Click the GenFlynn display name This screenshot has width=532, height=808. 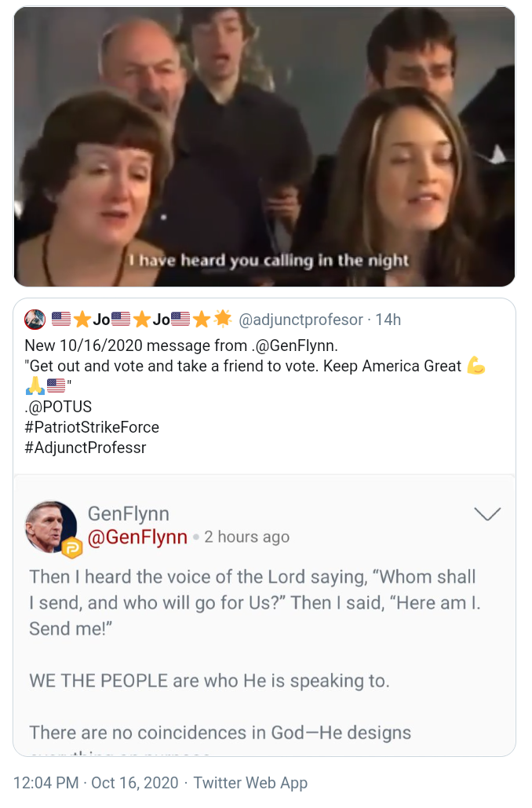[128, 514]
